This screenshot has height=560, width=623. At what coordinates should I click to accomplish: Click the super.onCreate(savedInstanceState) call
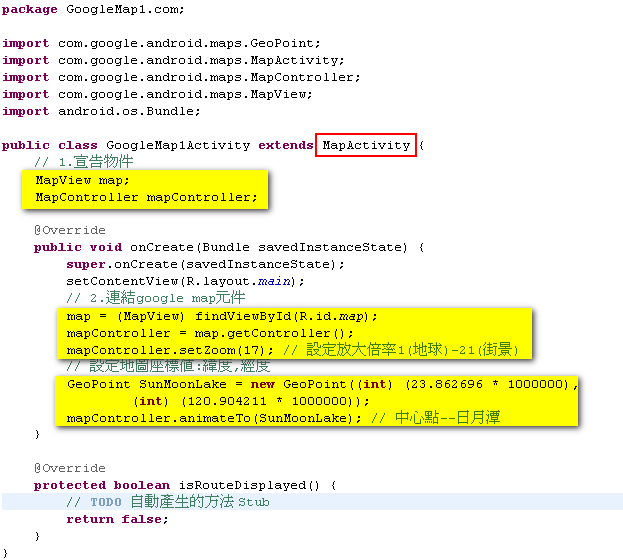click(x=205, y=264)
